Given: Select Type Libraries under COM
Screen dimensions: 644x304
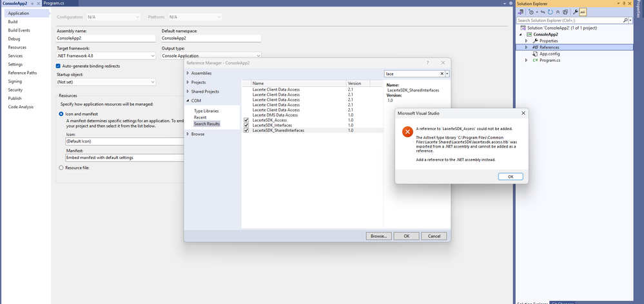Looking at the screenshot, I should pyautogui.click(x=206, y=111).
